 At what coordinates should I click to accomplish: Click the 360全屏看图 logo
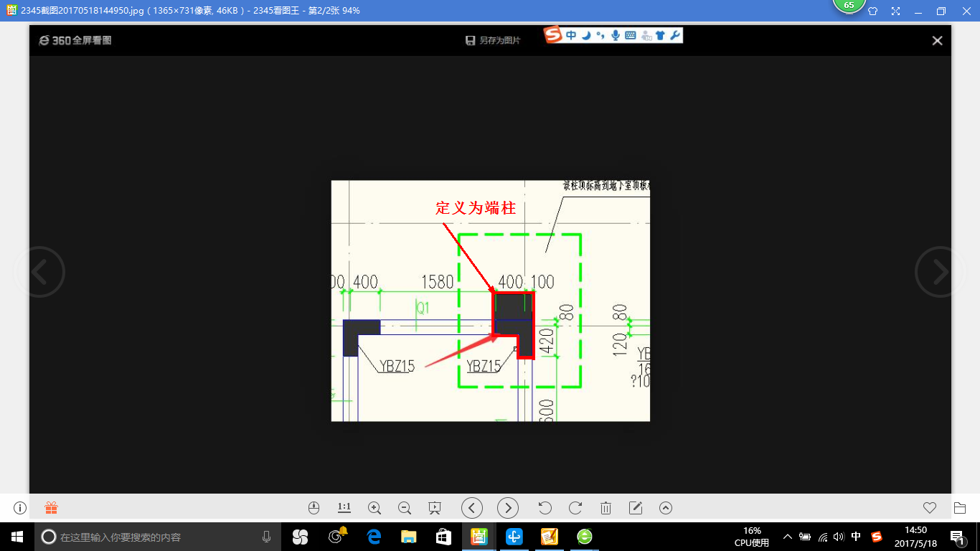pos(75,41)
